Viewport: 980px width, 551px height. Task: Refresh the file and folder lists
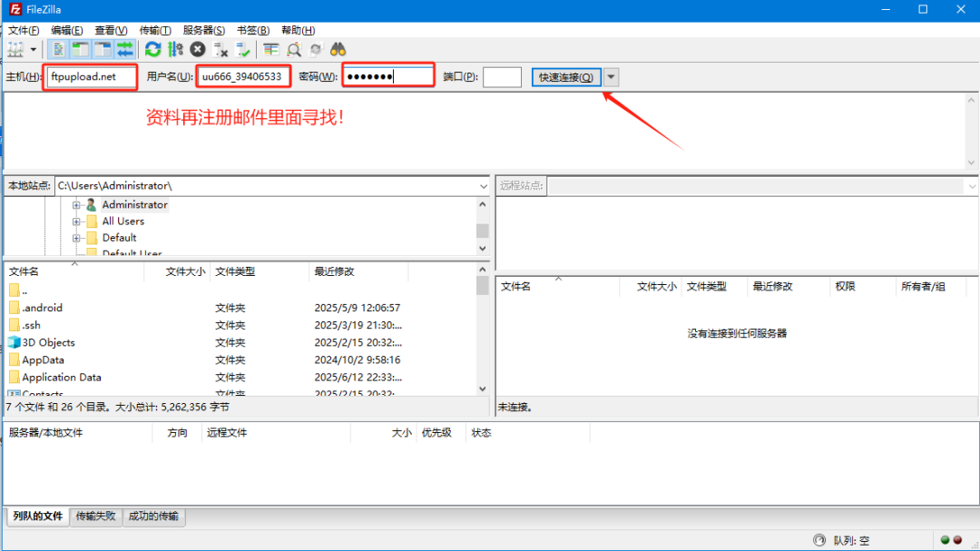152,49
